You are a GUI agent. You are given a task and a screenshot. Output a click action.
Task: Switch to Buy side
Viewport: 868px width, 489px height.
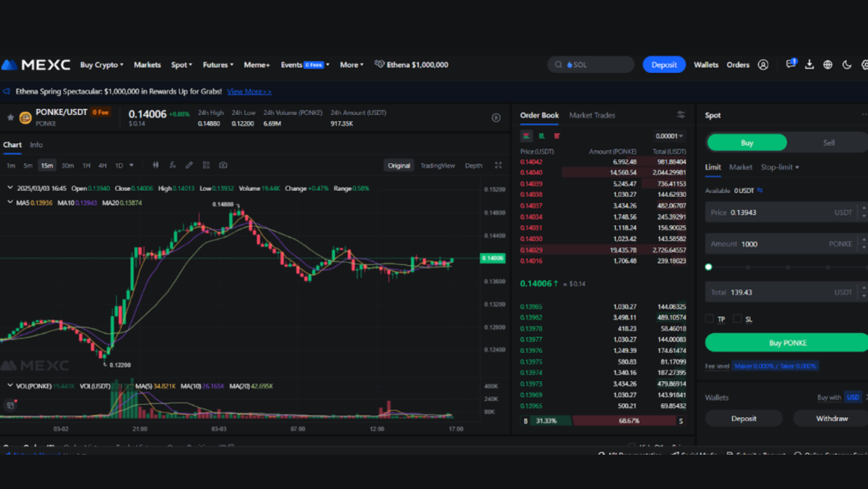click(x=747, y=143)
